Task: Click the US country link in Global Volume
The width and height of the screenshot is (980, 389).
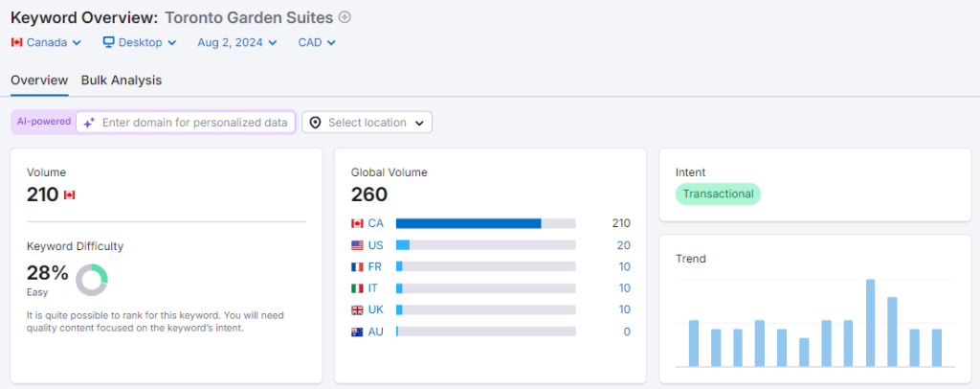Action: (x=375, y=245)
